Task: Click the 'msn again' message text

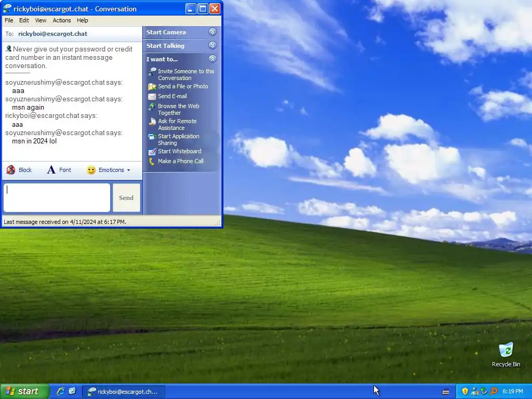Action: pos(28,108)
